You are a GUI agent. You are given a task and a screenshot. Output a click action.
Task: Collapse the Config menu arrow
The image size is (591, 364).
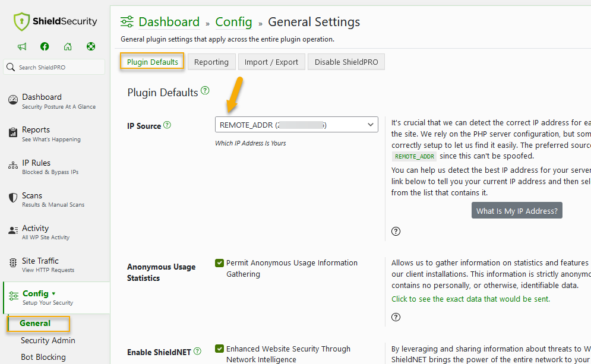(x=53, y=293)
